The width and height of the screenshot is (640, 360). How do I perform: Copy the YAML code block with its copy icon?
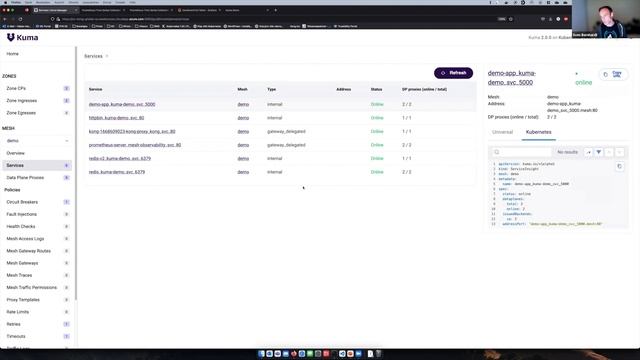619,166
